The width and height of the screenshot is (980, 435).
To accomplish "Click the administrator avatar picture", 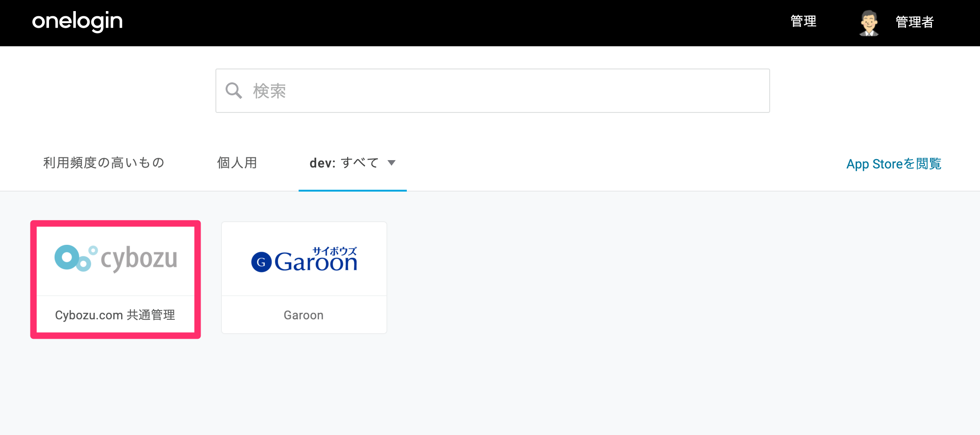I will click(x=869, y=23).
